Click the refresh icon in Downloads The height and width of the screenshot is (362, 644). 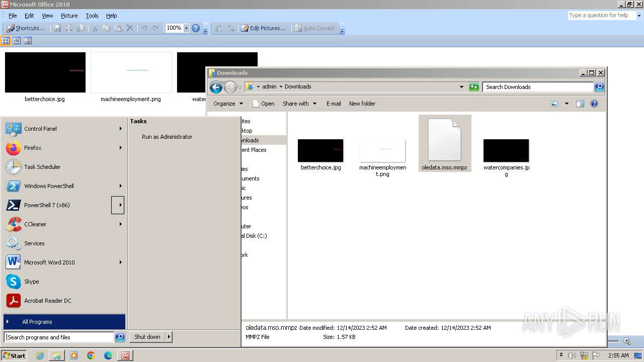(x=474, y=87)
